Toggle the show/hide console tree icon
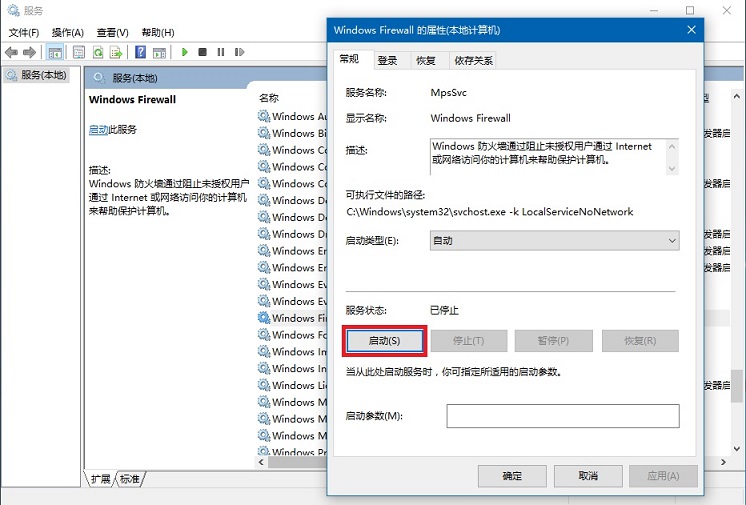 [56, 52]
